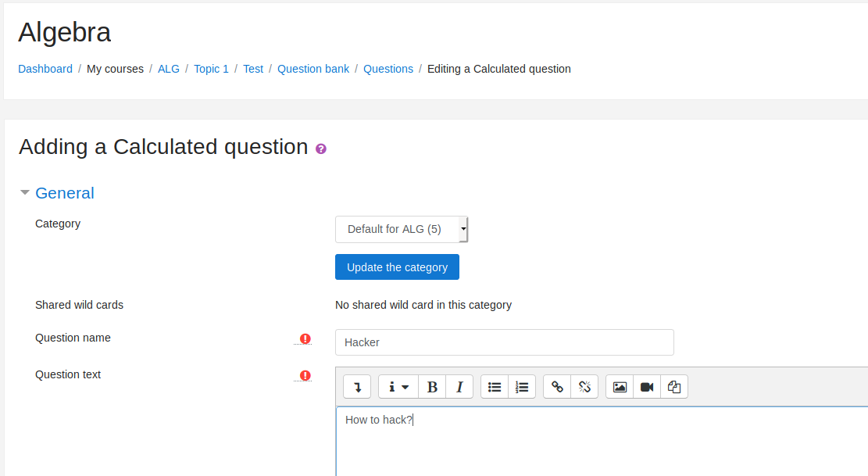
Task: Insert an unordered bullet list
Action: pyautogui.click(x=495, y=387)
